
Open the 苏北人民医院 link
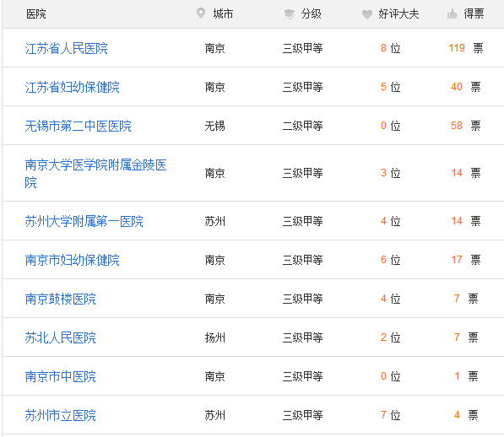[61, 337]
